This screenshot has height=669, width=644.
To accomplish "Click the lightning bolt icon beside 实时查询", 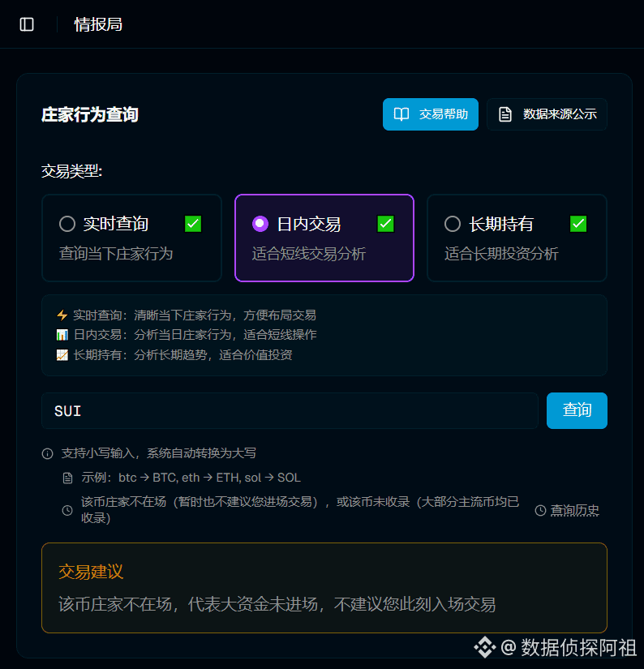I will 62,315.
